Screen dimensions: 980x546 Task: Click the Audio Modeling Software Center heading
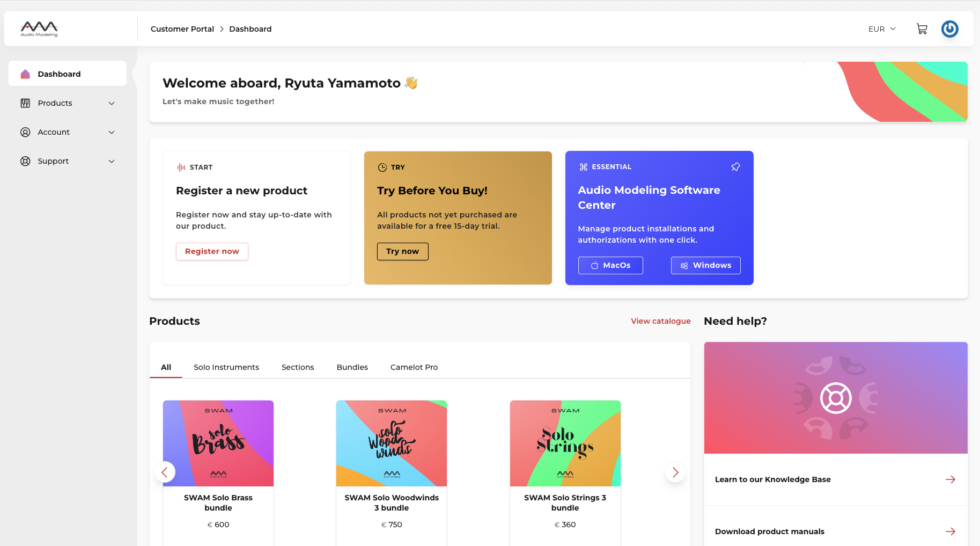(649, 198)
